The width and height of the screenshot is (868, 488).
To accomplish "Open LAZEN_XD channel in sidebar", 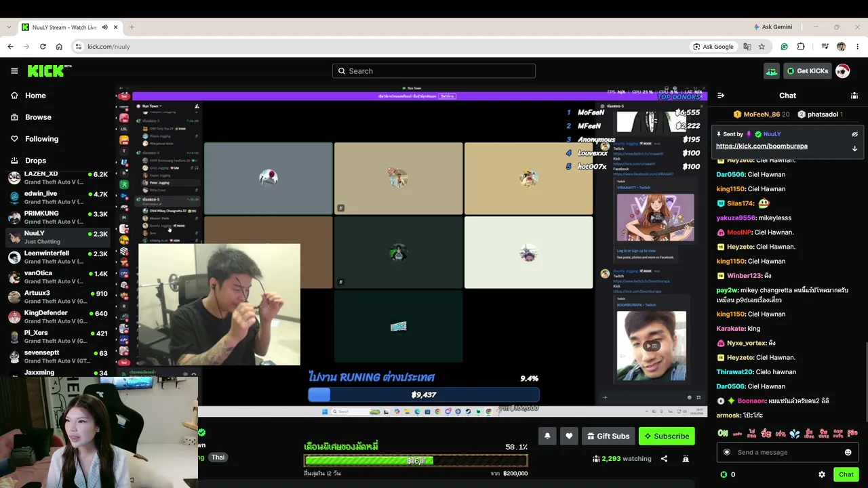I will point(58,178).
